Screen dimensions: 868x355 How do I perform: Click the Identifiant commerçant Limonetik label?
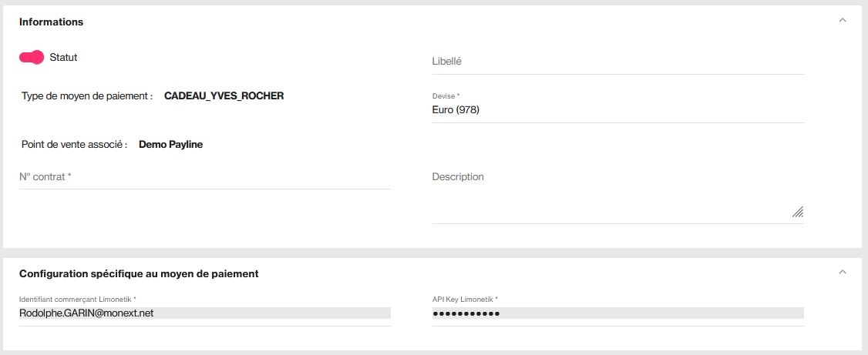pyautogui.click(x=78, y=299)
